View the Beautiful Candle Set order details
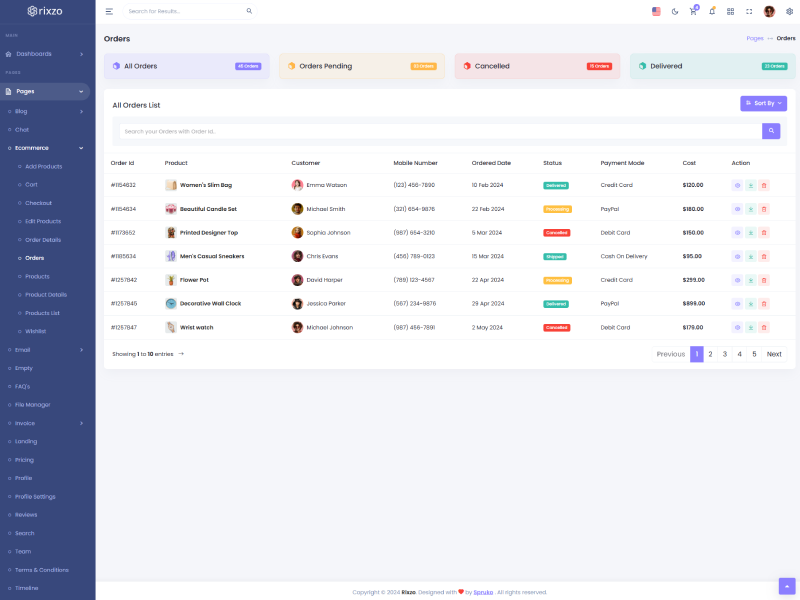Image resolution: width=800 pixels, height=600 pixels. coord(737,209)
